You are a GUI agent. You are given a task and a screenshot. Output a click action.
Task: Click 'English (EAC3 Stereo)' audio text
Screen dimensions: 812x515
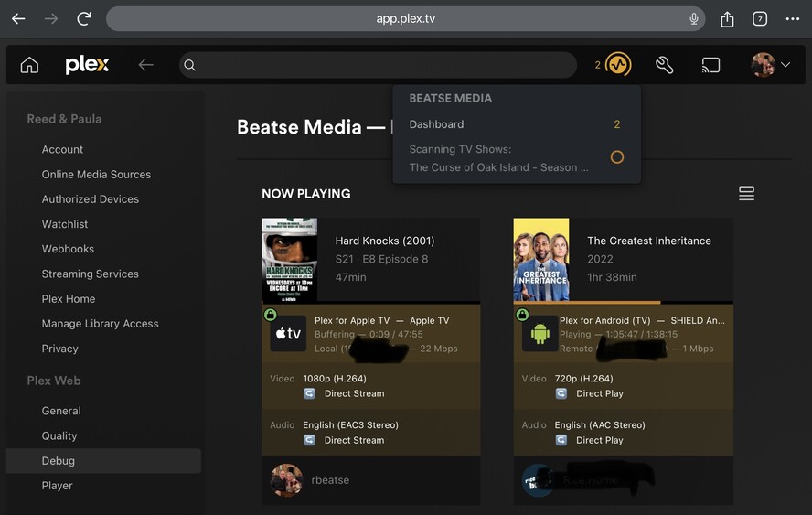click(350, 424)
